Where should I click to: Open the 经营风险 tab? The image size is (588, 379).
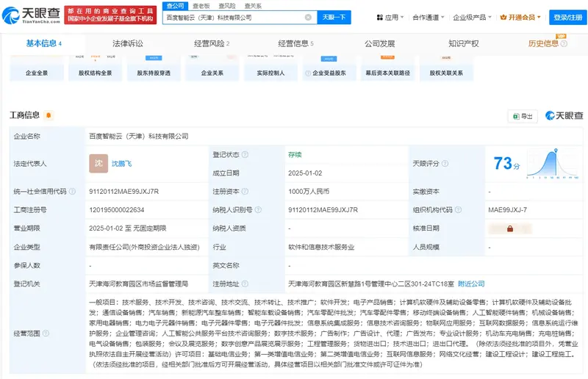212,43
